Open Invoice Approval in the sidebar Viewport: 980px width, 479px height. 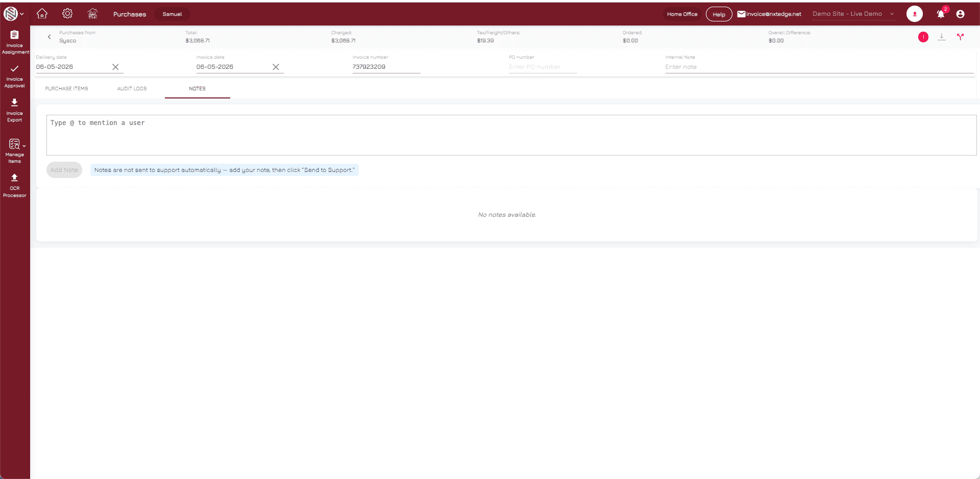[15, 77]
